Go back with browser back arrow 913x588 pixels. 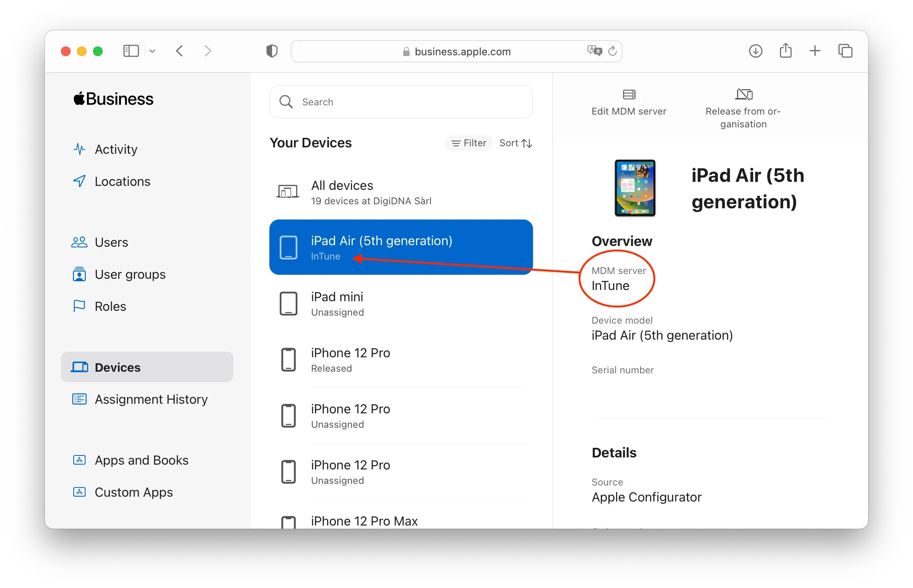click(x=180, y=51)
